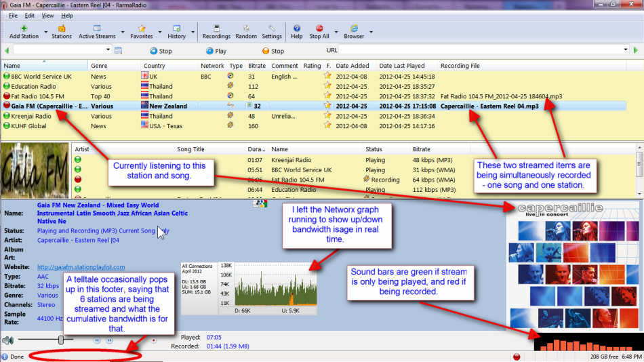
Task: Select the KUHF Global station row
Action: 314,125
